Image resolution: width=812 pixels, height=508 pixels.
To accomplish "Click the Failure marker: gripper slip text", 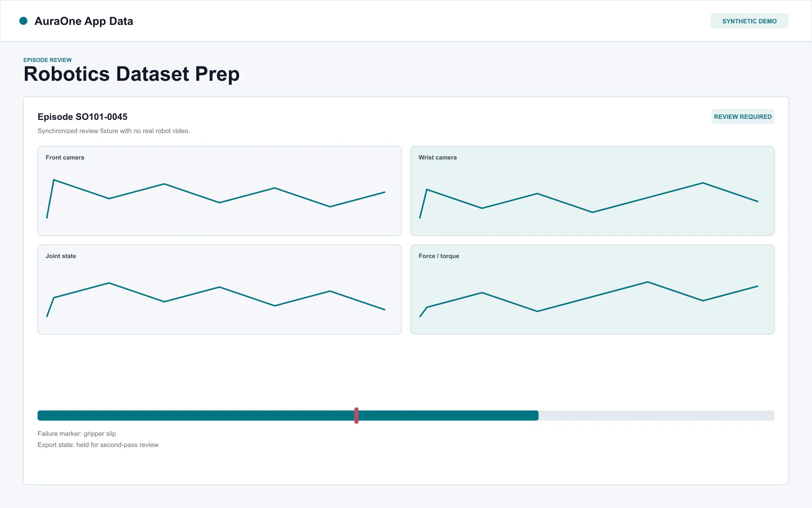I will (77, 434).
